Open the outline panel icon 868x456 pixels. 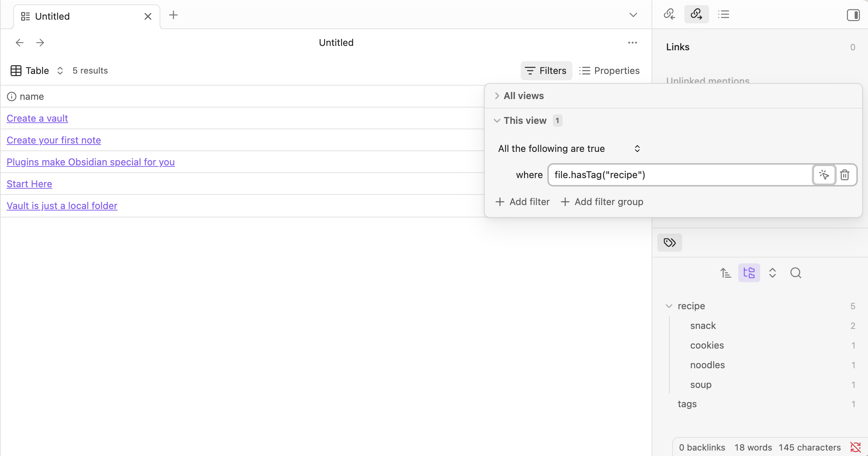(x=724, y=15)
